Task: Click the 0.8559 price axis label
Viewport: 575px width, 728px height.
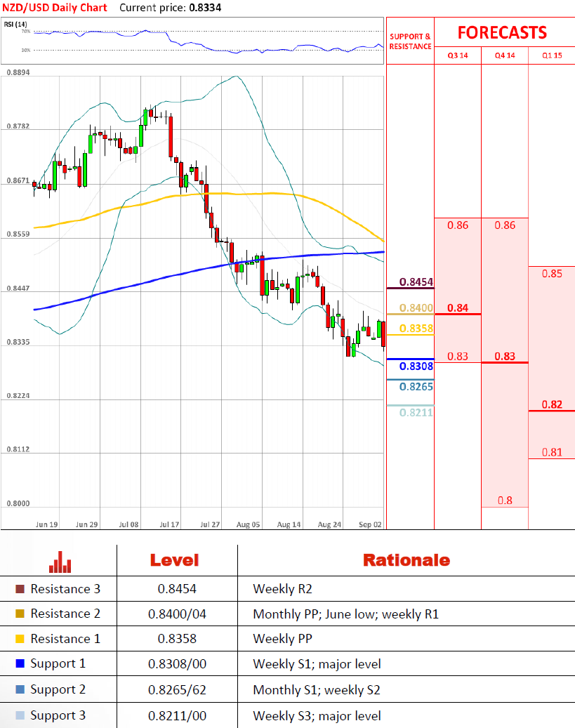Action: point(18,234)
